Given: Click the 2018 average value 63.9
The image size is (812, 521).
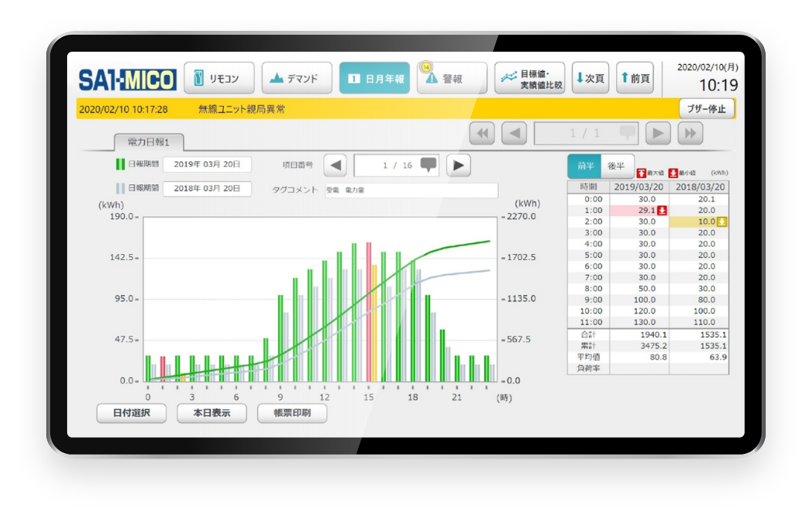Looking at the screenshot, I should 718,357.
